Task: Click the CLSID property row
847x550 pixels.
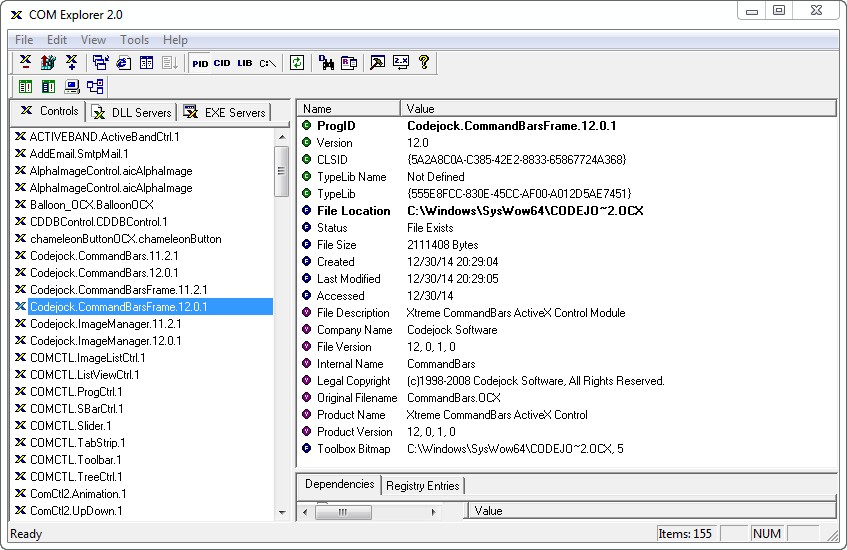Action: [464, 160]
